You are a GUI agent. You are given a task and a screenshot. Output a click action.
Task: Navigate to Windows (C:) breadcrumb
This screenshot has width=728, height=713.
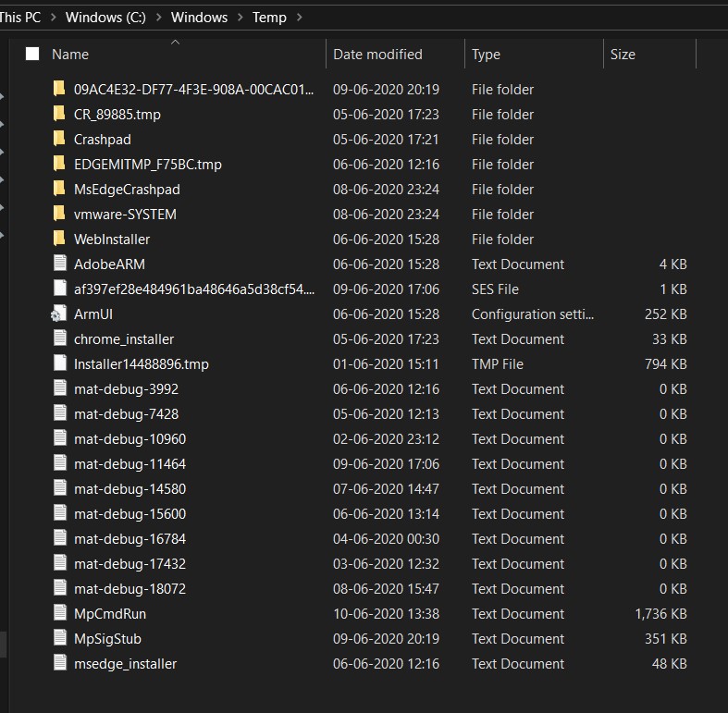click(105, 18)
